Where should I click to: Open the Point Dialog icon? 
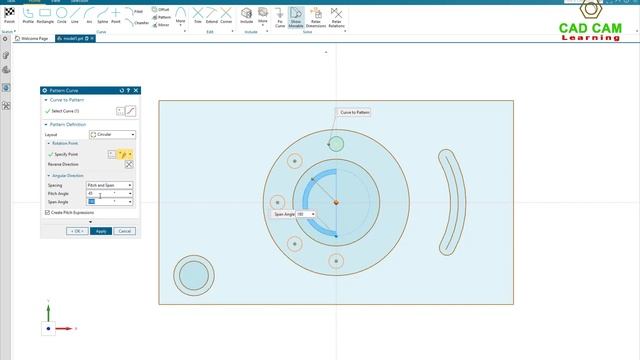click(112, 154)
